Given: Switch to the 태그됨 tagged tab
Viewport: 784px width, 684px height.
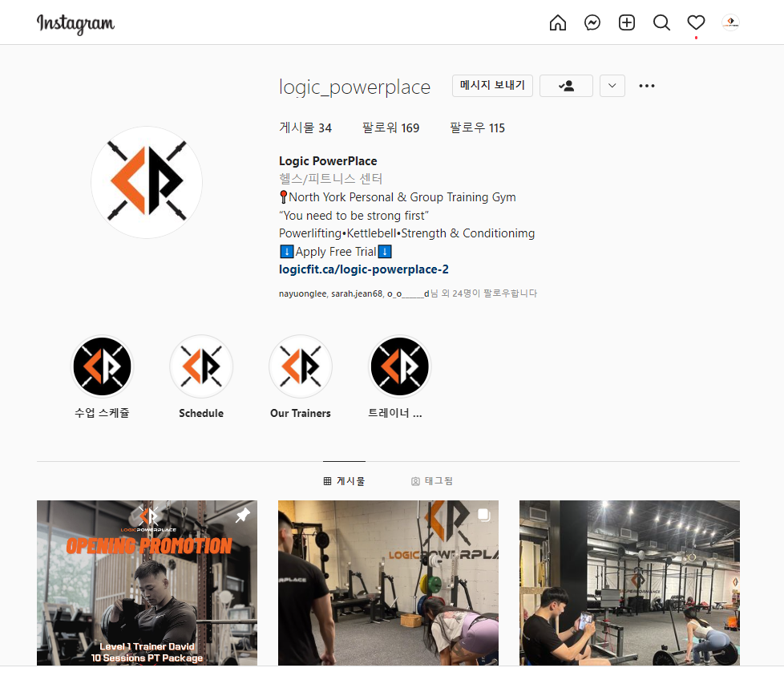Looking at the screenshot, I should 432,481.
